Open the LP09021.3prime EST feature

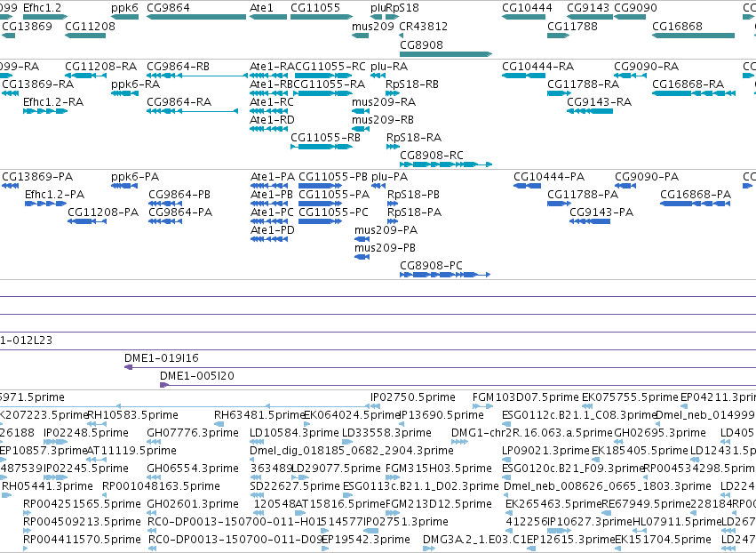506,460
